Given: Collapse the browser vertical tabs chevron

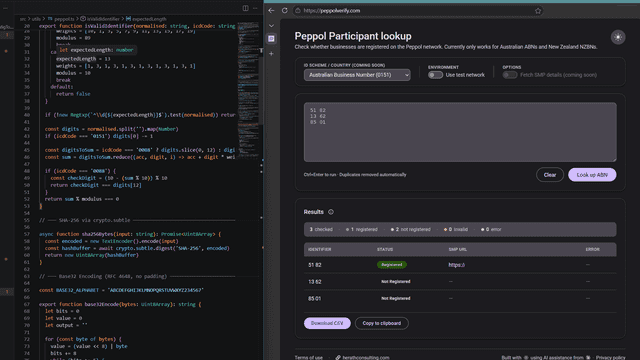Looking at the screenshot, I should pyautogui.click(x=271, y=25).
